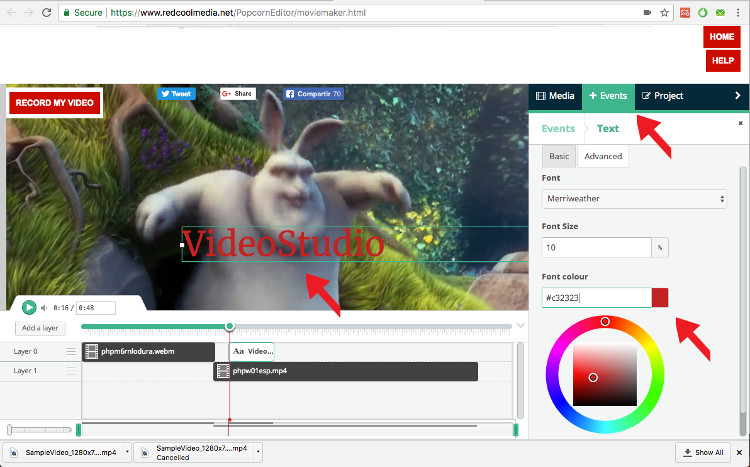Switch to the Media tab
Viewport: 750px width, 467px height.
pos(555,96)
